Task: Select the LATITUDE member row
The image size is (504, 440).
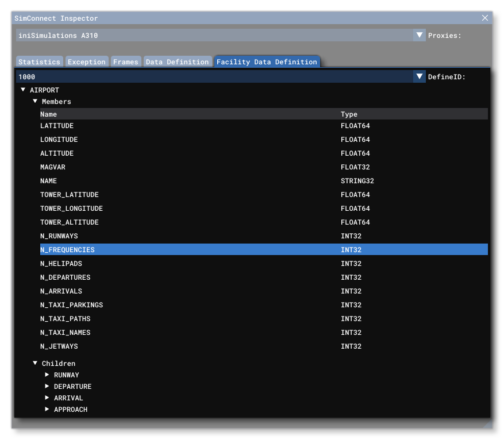Action: 172,125
